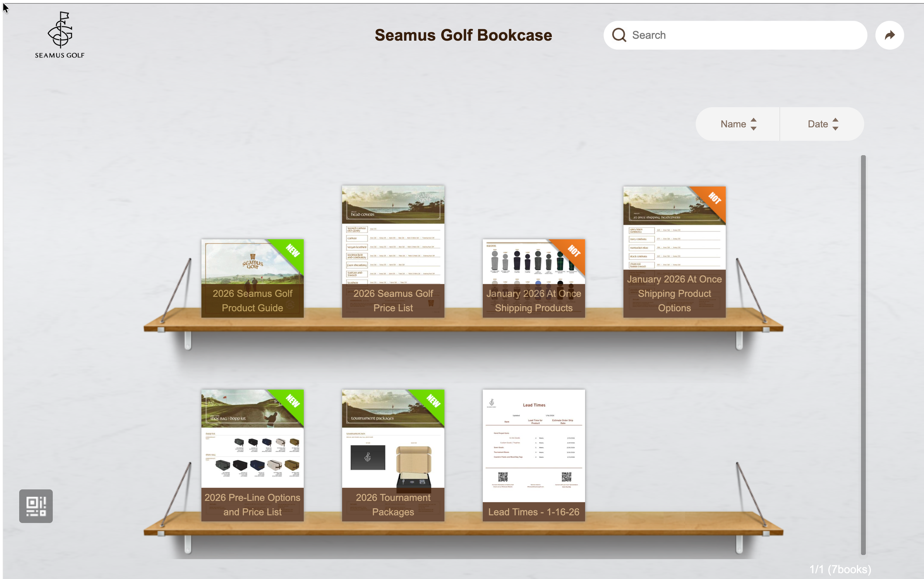Open 2026 Seamus Golf Product Guide title

[x=252, y=301]
